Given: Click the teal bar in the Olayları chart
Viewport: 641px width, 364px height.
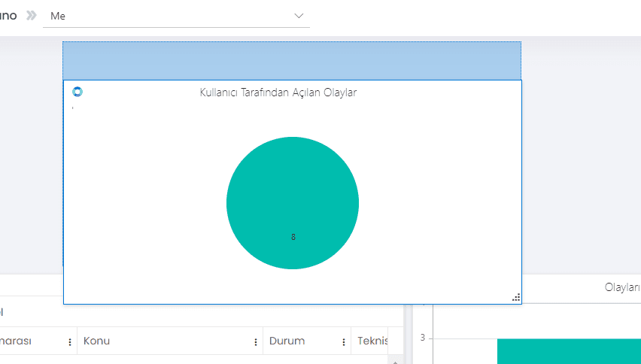Looking at the screenshot, I should click(x=569, y=351).
